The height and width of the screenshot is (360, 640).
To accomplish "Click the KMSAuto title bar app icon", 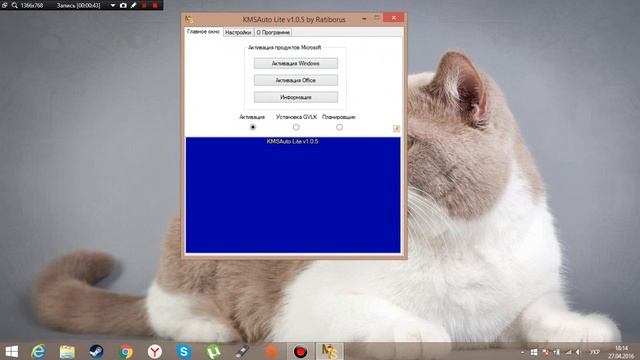I will click(x=189, y=19).
